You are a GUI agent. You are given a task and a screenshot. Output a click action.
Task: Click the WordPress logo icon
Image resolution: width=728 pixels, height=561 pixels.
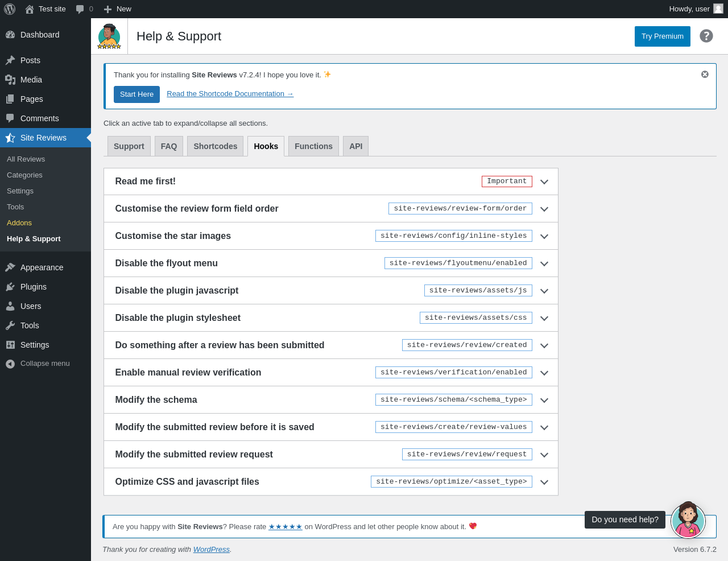[10, 9]
